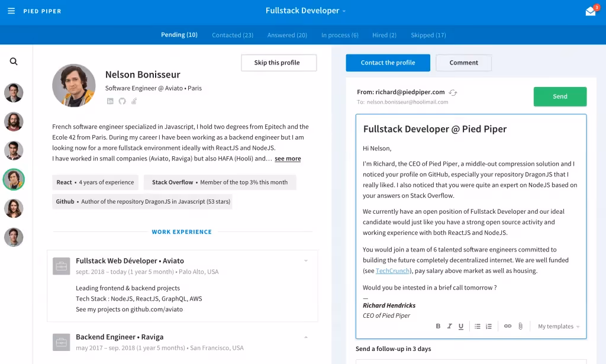The width and height of the screenshot is (606, 364).
Task: Switch to the Contacted tab
Action: pos(232,35)
